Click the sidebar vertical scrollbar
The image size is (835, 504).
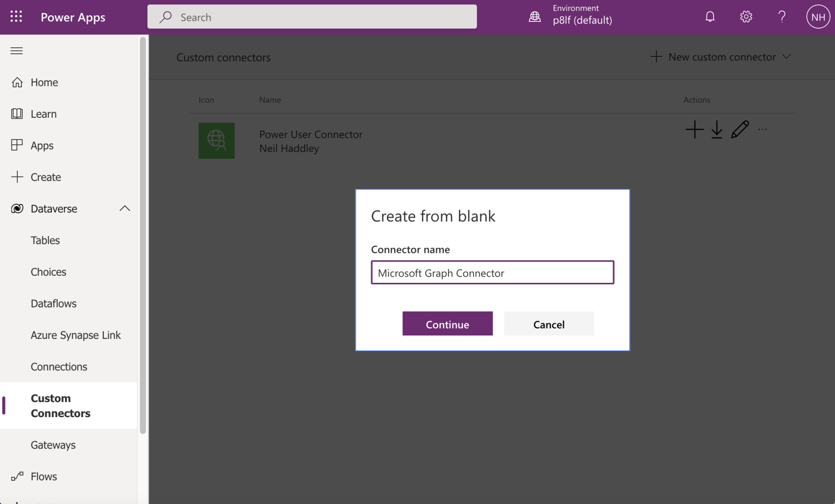[143, 236]
